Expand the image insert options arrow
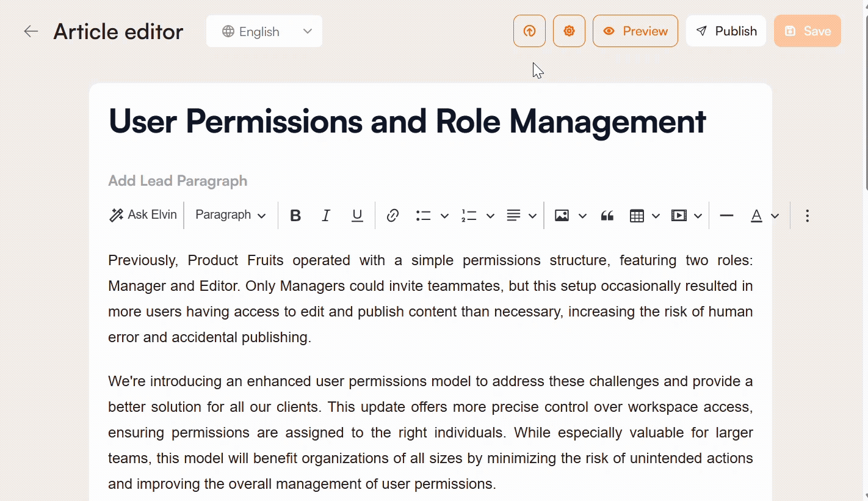This screenshot has width=868, height=501. coord(582,216)
